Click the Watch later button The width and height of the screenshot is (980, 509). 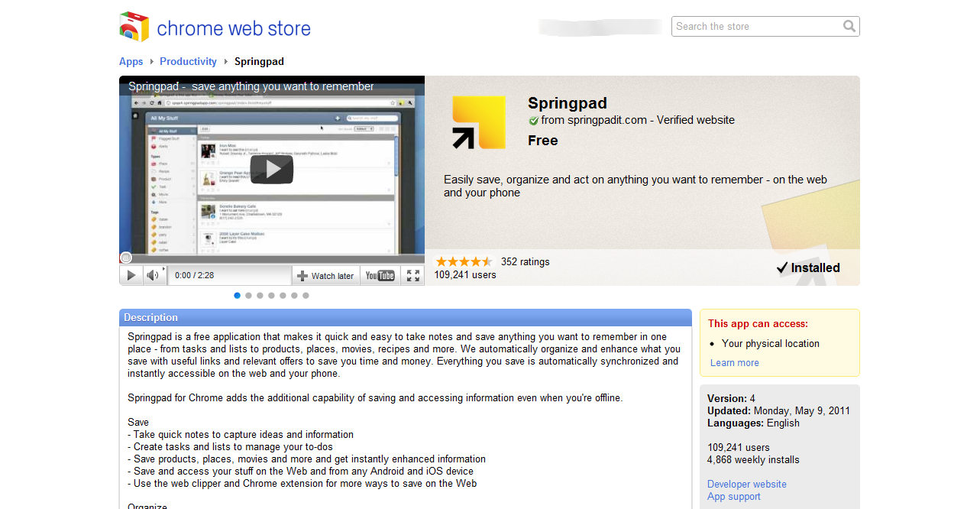[325, 276]
